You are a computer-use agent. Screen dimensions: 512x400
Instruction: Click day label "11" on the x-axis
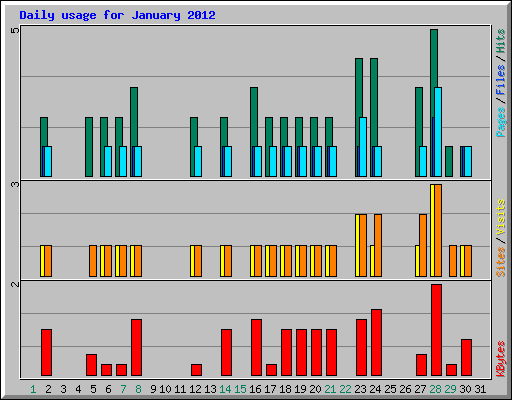(180, 389)
